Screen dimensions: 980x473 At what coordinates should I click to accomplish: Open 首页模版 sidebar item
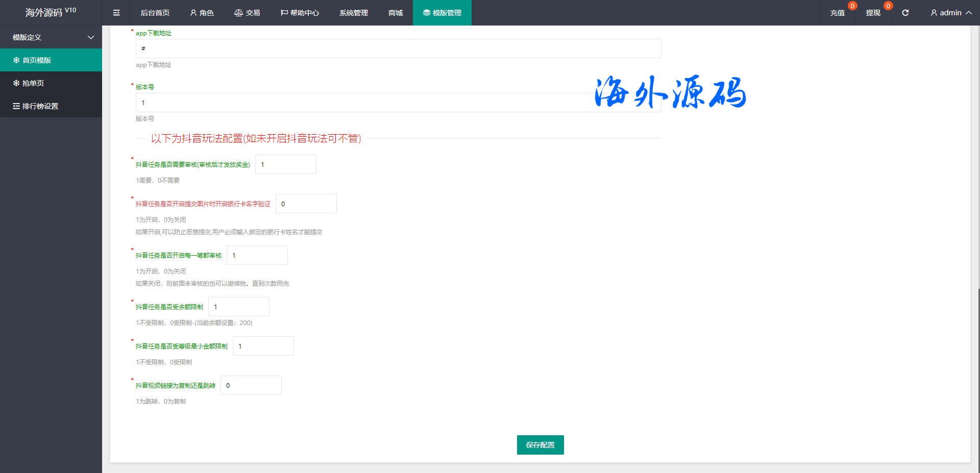click(51, 60)
